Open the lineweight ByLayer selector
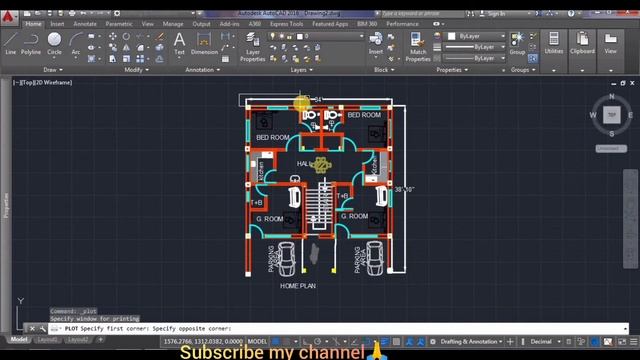The height and width of the screenshot is (360, 640). pyautogui.click(x=475, y=47)
